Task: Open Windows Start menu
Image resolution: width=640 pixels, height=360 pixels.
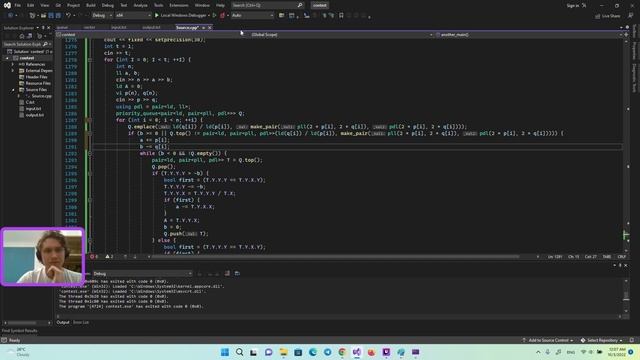Action: click(225, 352)
